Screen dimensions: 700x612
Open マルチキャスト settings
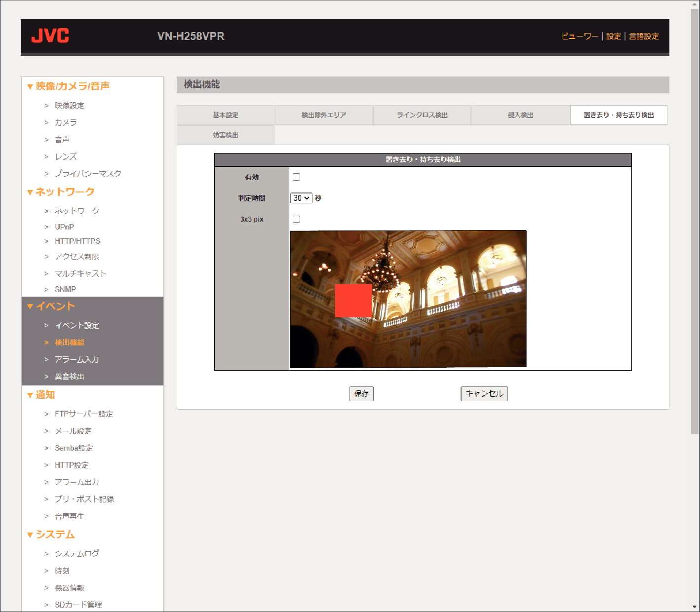click(80, 273)
